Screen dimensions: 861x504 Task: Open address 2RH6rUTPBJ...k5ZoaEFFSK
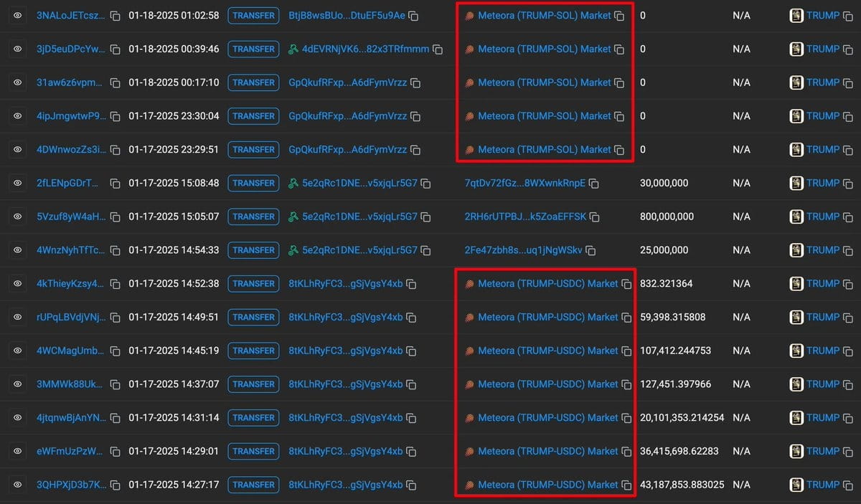click(526, 217)
